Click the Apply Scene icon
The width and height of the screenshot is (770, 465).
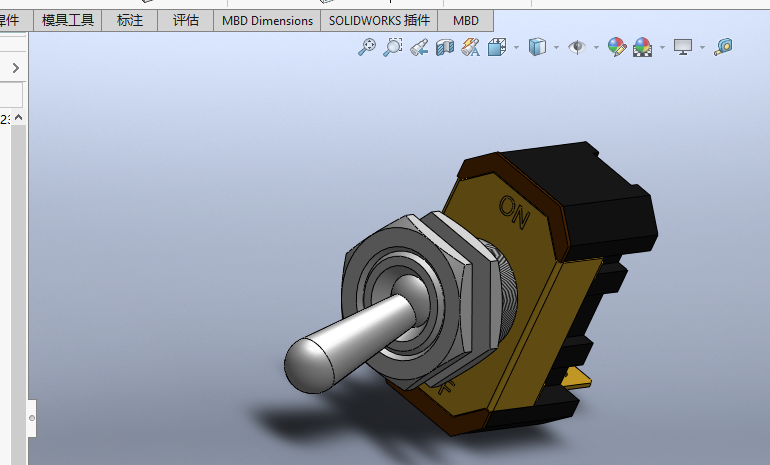[x=643, y=47]
